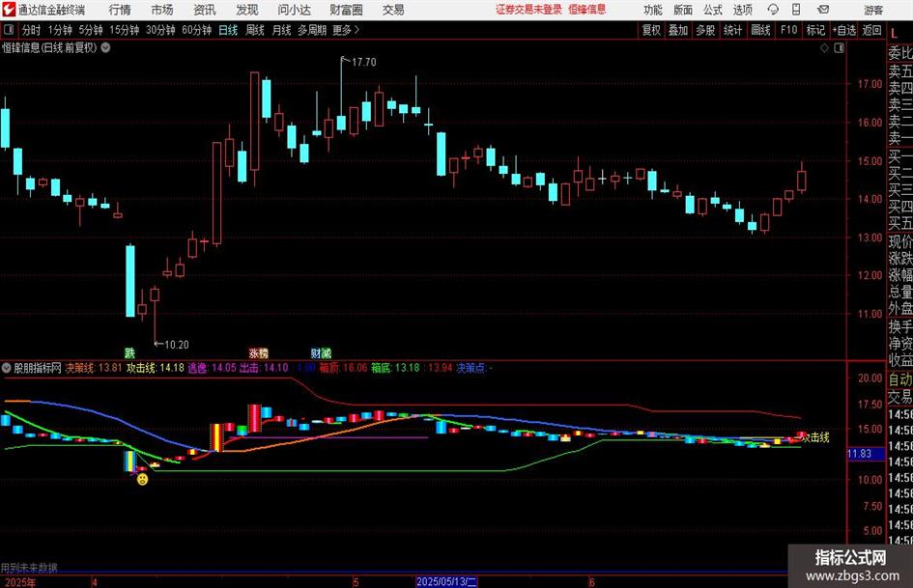Expand indicator dropdown beside 股朋指标网
This screenshot has width=913, height=588.
tap(7, 368)
